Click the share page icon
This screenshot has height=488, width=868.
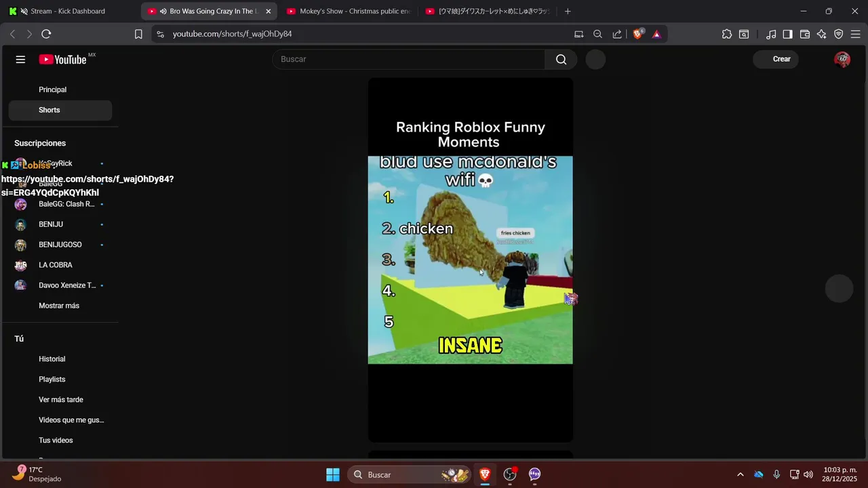pyautogui.click(x=617, y=34)
